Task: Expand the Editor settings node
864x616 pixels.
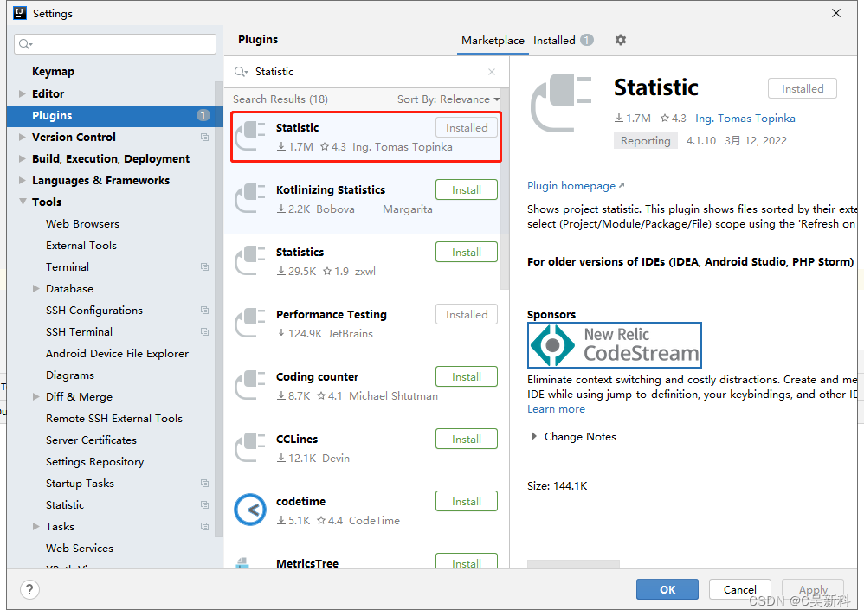Action: tap(22, 93)
